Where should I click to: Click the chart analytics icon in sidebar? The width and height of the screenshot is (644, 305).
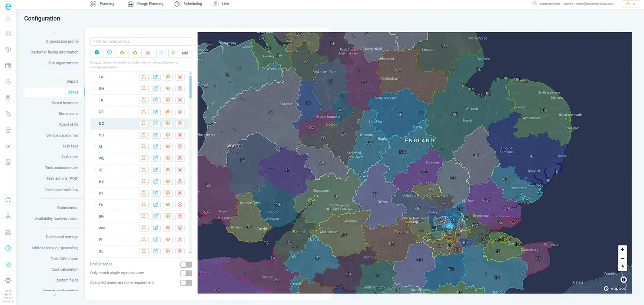coord(8,146)
